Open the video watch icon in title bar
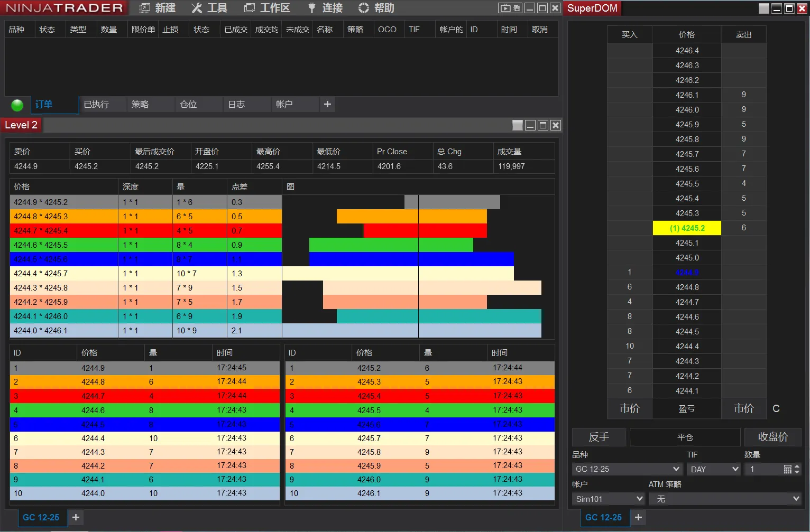Viewport: 810px width, 532px height. point(510,8)
